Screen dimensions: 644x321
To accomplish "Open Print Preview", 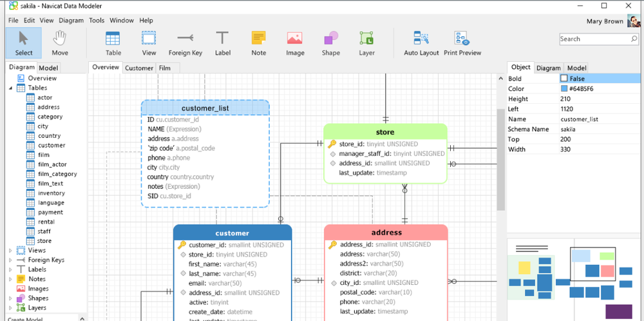I will point(462,43).
